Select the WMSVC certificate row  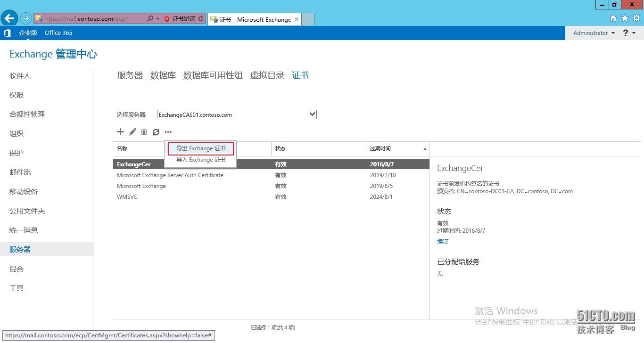(x=128, y=196)
